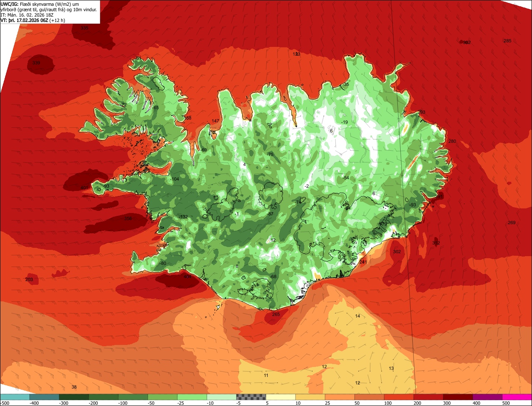Click the '241' value near southeast coast
Viewport: 532px width, 406px height.
pyautogui.click(x=363, y=262)
